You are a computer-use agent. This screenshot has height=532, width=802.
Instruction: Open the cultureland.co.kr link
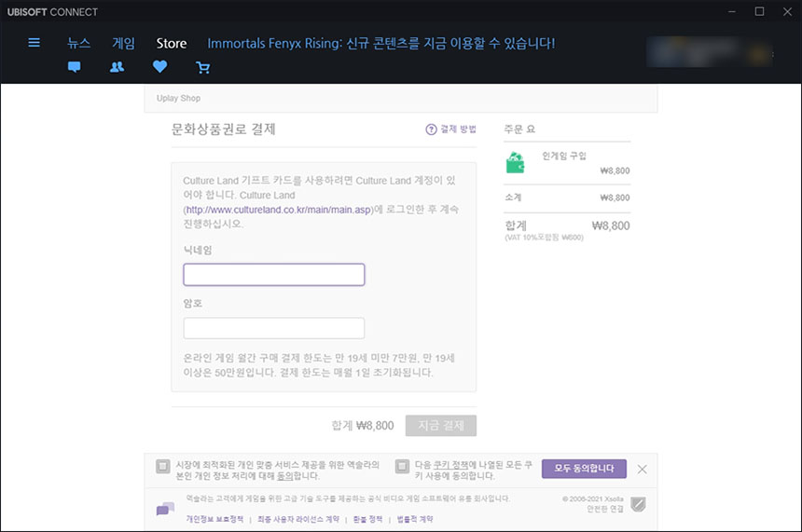[278, 210]
